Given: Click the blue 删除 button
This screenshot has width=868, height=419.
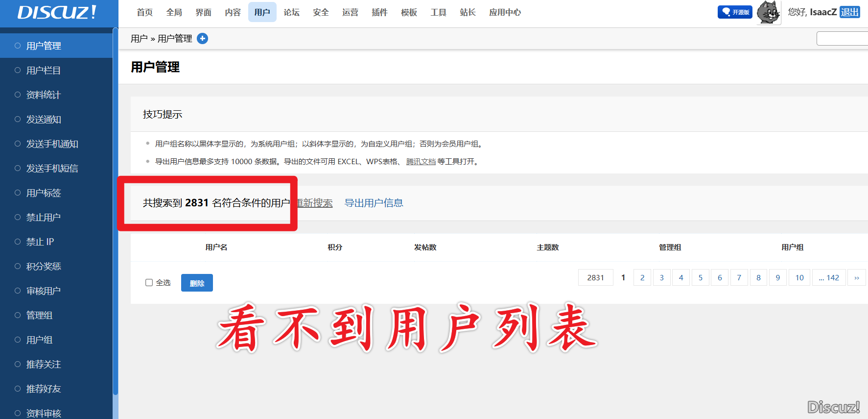Looking at the screenshot, I should coord(197,283).
